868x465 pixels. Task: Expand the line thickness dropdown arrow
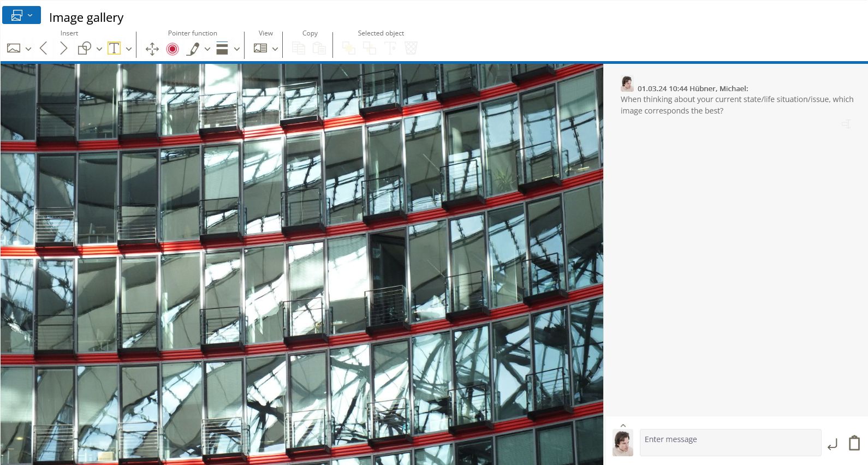tap(237, 49)
